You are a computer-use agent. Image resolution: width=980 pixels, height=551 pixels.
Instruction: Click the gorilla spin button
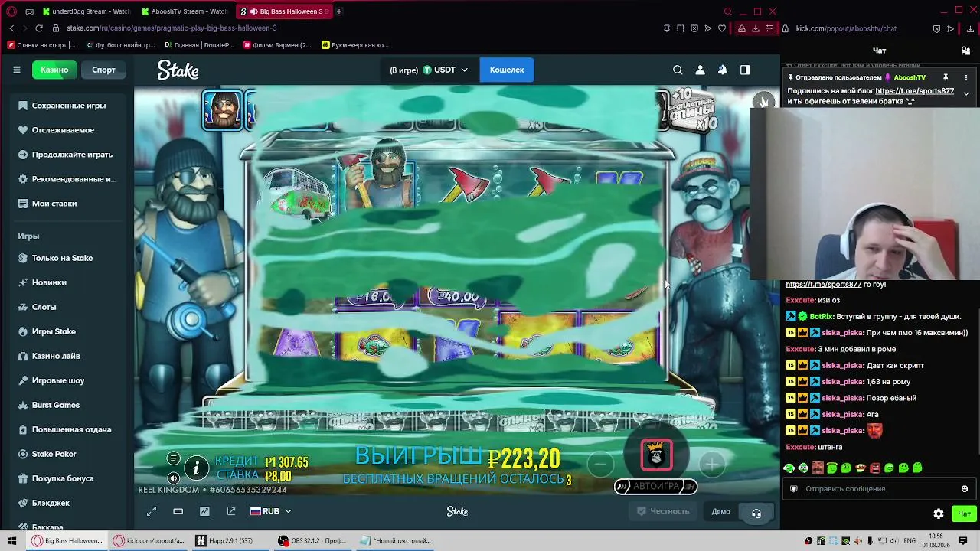656,455
